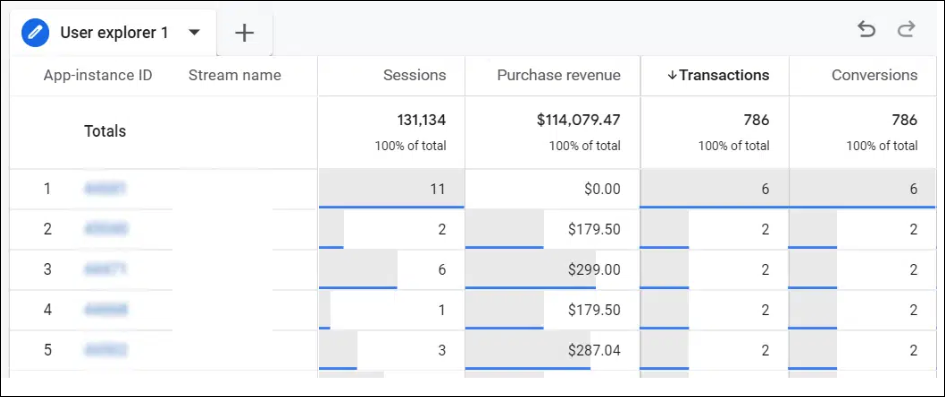Click conversions value 2 in row 5

click(914, 351)
